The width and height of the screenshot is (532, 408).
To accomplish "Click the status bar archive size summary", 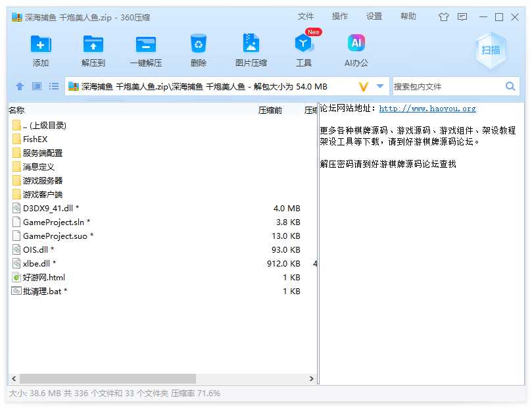I will click(x=114, y=394).
